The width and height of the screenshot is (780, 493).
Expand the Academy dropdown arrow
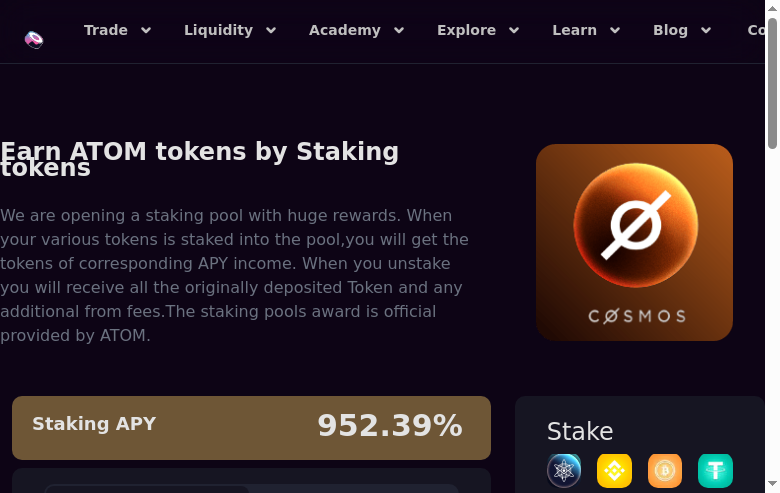tap(399, 31)
